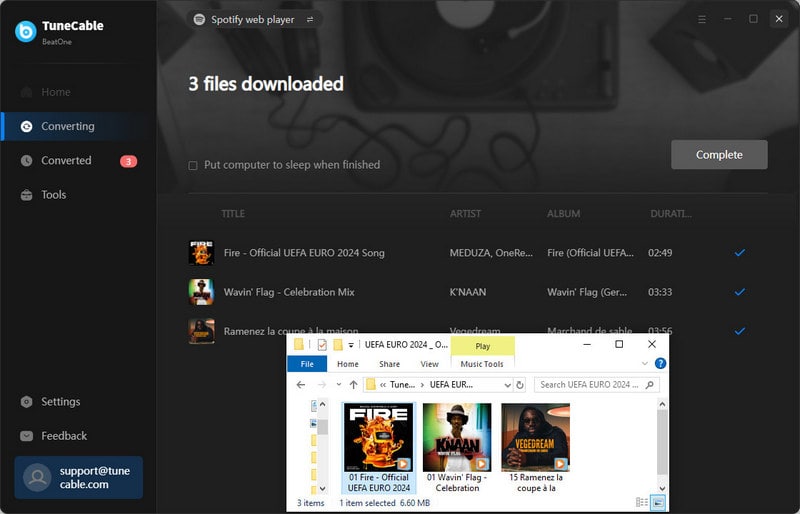Select Fire - Official UEFA EURO 2024 Song title
The width and height of the screenshot is (800, 514).
pyautogui.click(x=304, y=253)
